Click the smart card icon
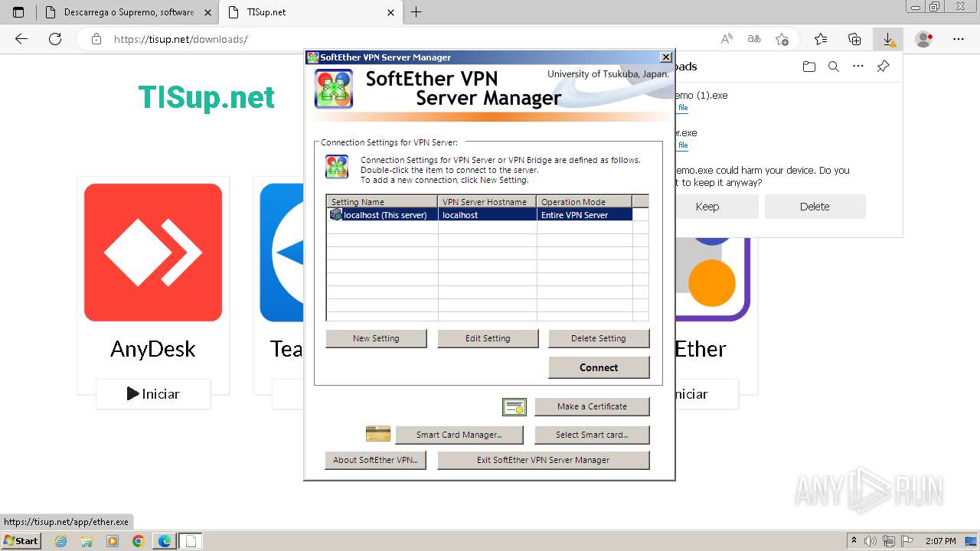 378,434
